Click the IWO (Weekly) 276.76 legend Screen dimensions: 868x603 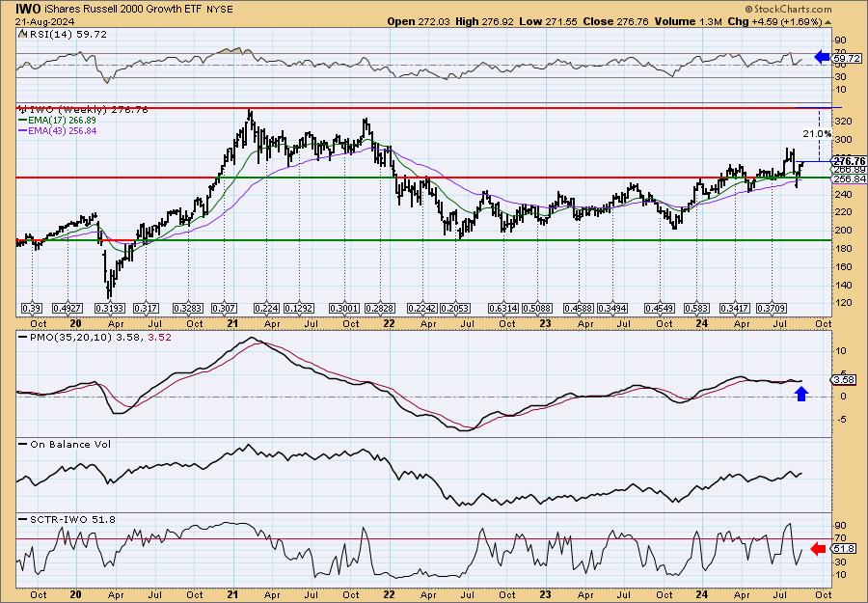click(x=89, y=110)
